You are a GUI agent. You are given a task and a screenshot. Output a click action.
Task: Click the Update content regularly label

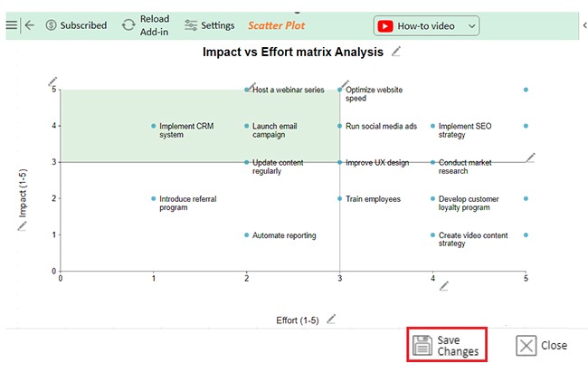coord(278,167)
